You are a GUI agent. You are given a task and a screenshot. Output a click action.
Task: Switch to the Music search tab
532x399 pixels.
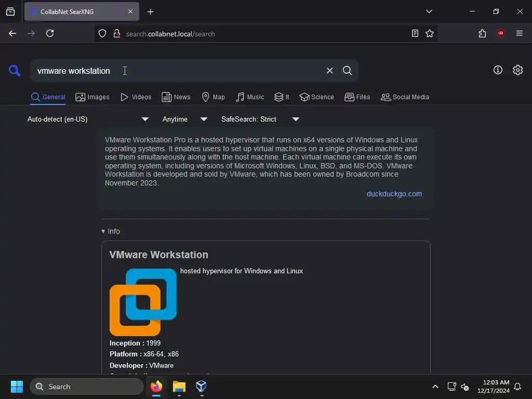(x=250, y=97)
